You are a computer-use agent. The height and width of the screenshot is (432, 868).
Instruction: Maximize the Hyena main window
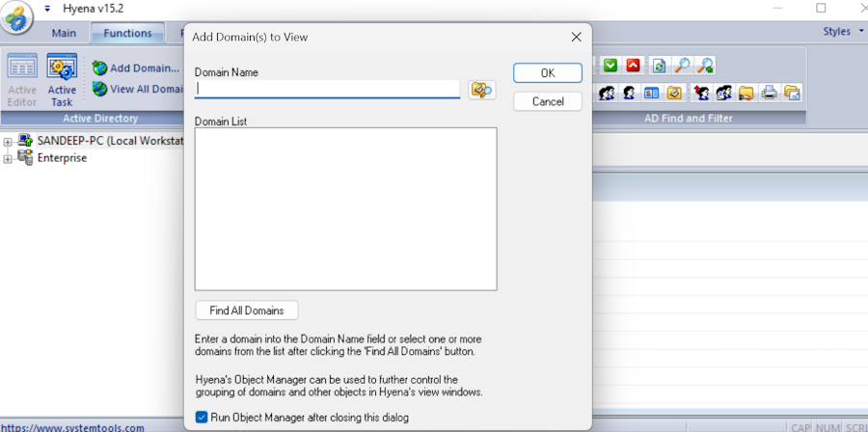click(x=821, y=9)
